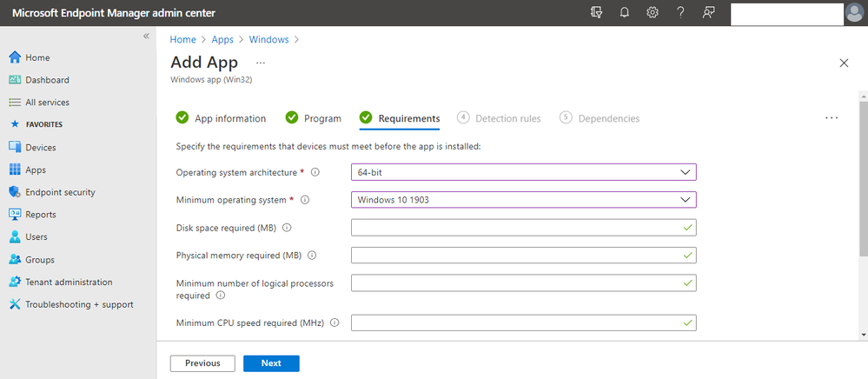Close the Add App pane

(845, 63)
